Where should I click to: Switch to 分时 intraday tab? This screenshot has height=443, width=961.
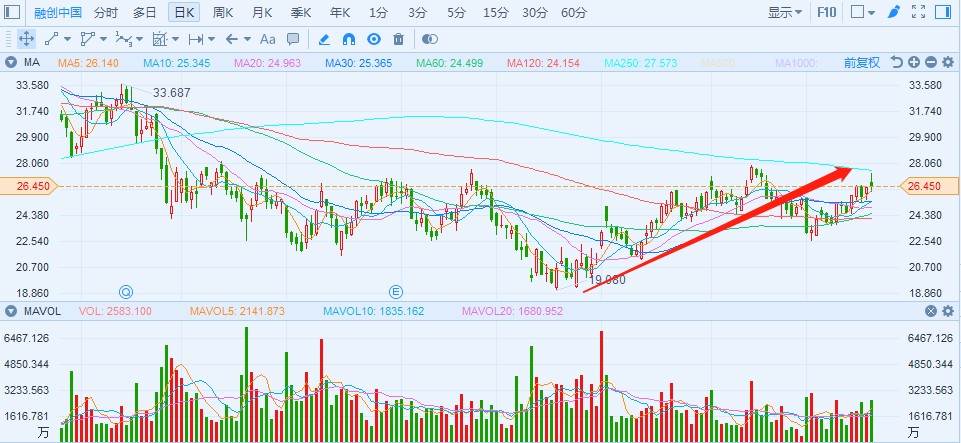(x=105, y=13)
